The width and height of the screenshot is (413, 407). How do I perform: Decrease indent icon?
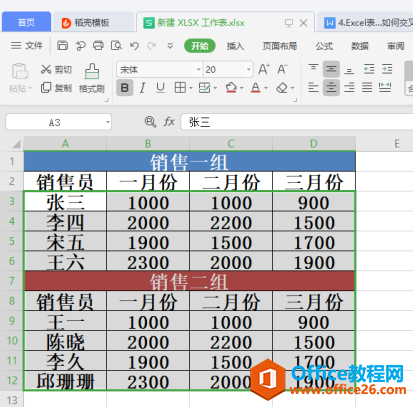[369, 69]
